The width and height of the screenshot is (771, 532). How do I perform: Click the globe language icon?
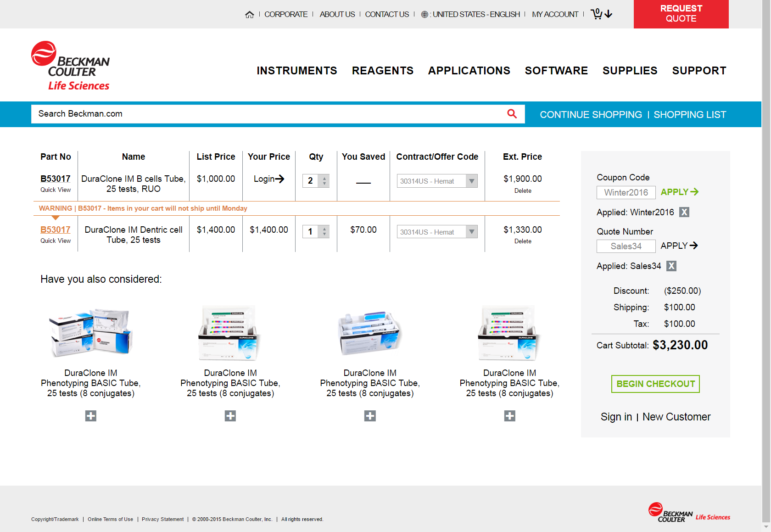point(425,14)
